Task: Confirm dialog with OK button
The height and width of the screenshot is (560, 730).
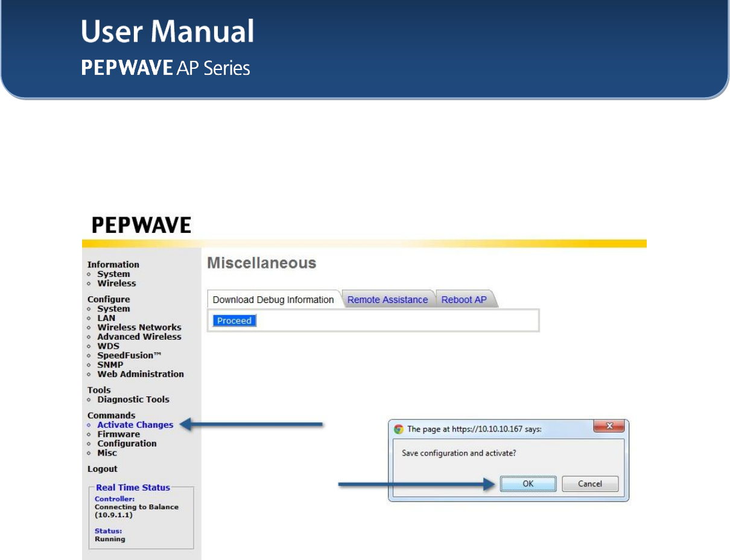Action: point(528,483)
